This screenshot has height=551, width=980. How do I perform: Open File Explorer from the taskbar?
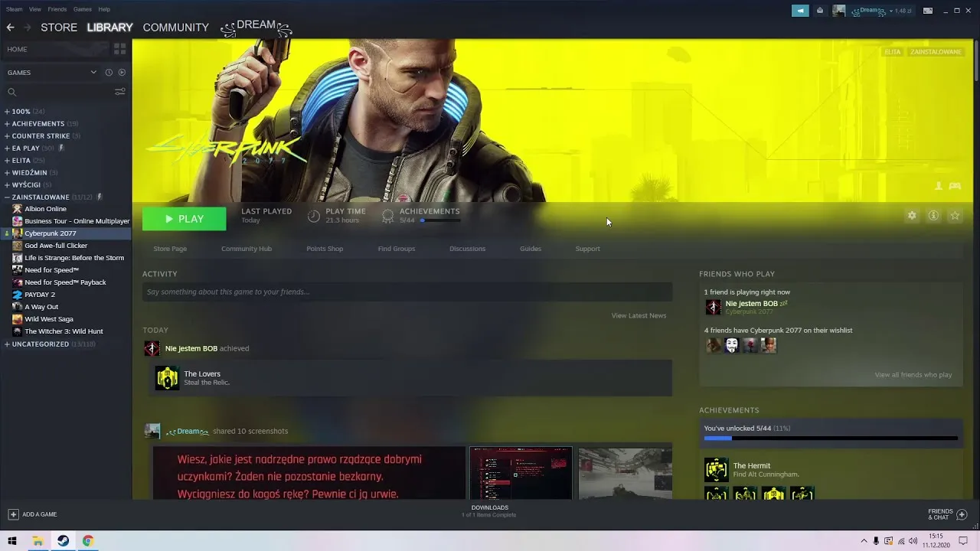[x=37, y=541]
